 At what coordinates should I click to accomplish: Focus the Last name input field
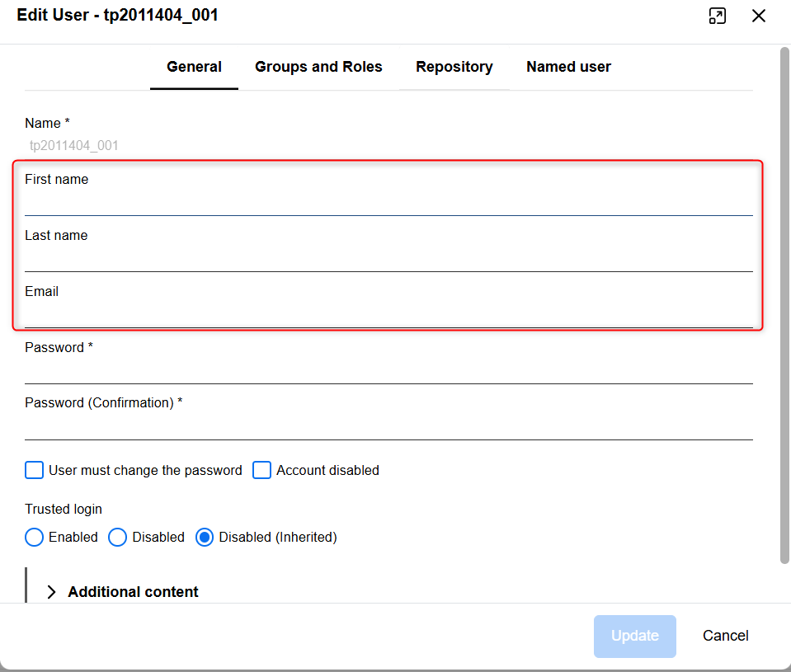pos(388,258)
